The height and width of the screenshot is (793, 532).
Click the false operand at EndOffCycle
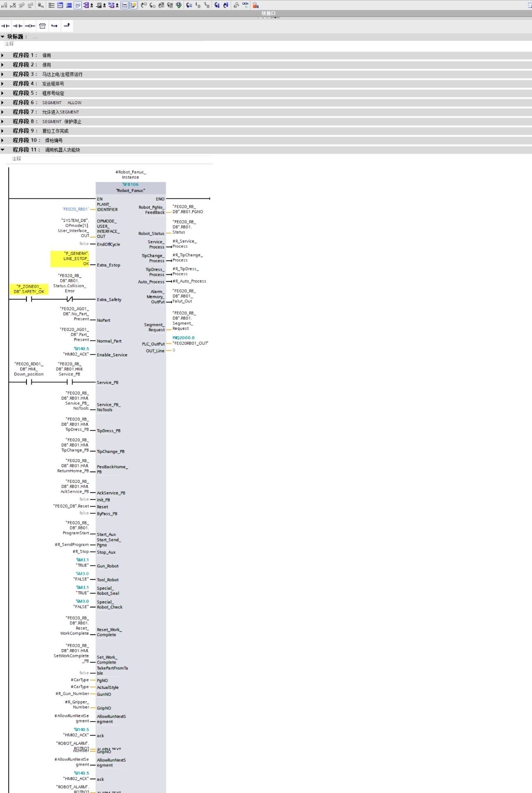coord(84,244)
